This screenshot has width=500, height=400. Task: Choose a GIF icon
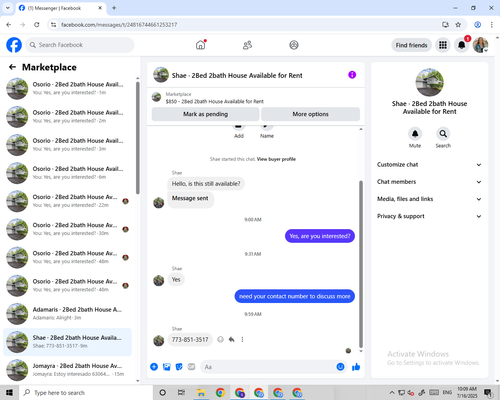(191, 367)
